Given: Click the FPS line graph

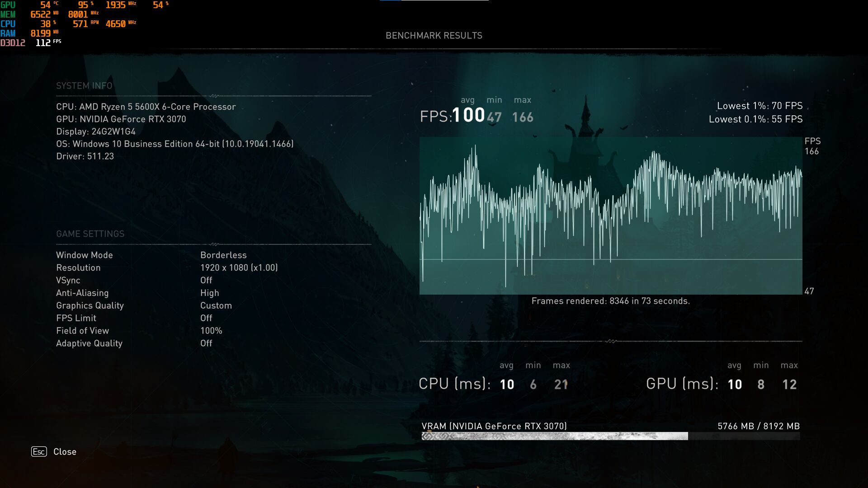Looking at the screenshot, I should point(611,216).
